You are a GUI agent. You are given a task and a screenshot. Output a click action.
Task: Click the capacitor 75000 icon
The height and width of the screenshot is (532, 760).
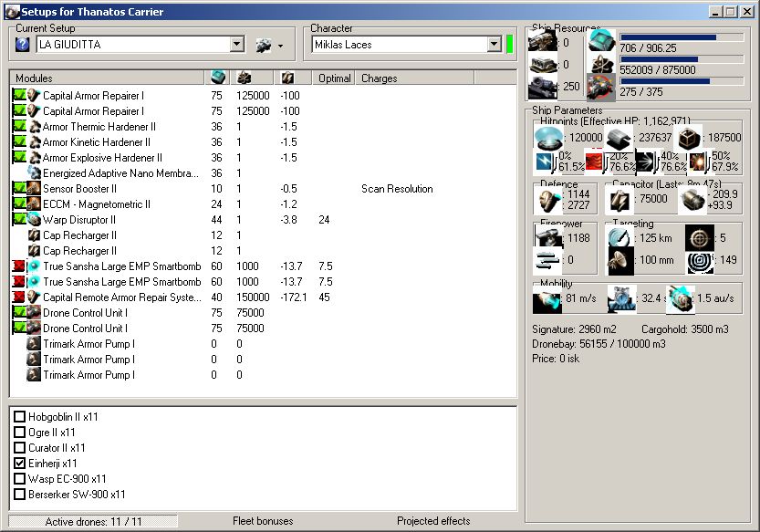(x=619, y=200)
